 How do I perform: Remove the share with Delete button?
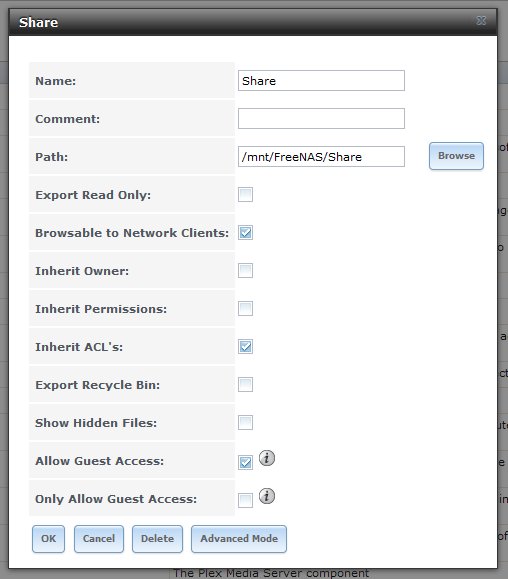[x=157, y=539]
